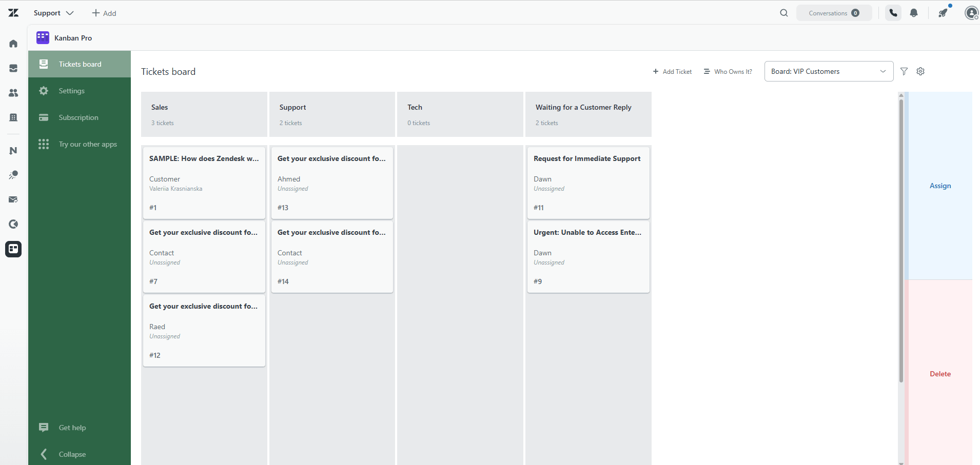Open the pin-shaped app icon in left rail
980x465 pixels.
(x=13, y=175)
